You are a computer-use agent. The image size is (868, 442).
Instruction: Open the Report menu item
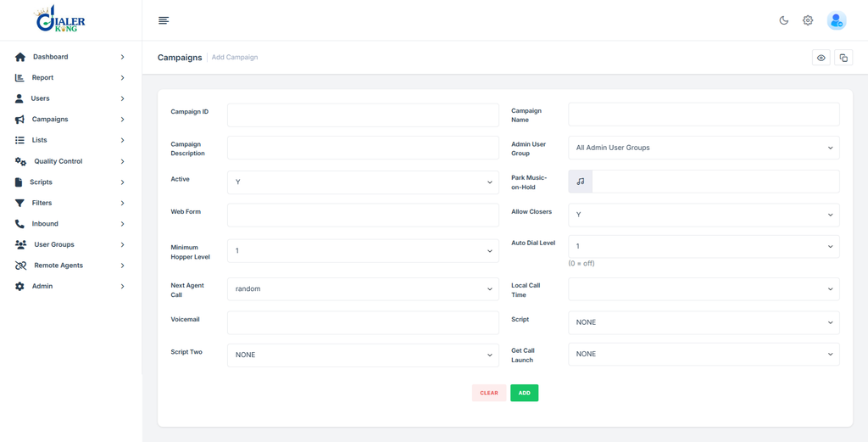coord(71,77)
